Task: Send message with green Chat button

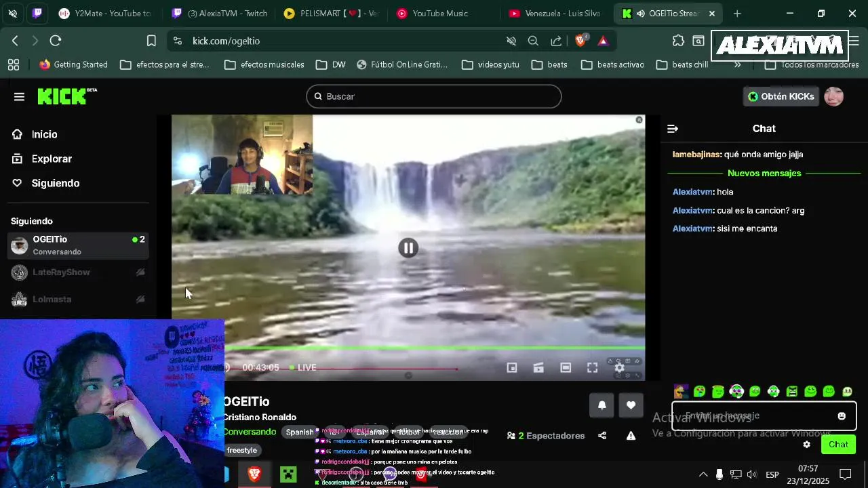Action: tap(838, 445)
